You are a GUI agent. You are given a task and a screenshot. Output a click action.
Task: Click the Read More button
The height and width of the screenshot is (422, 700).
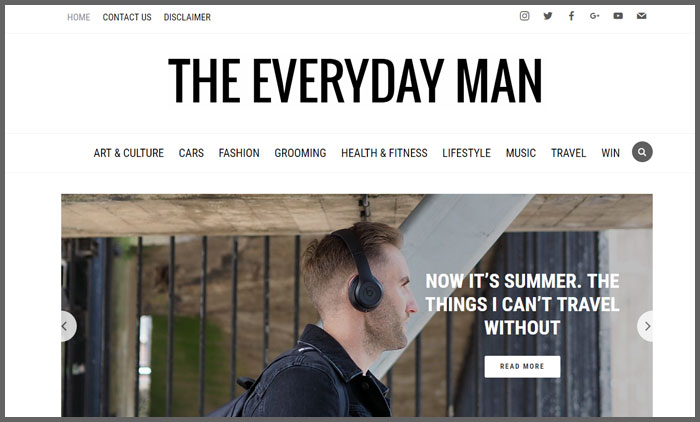point(522,367)
